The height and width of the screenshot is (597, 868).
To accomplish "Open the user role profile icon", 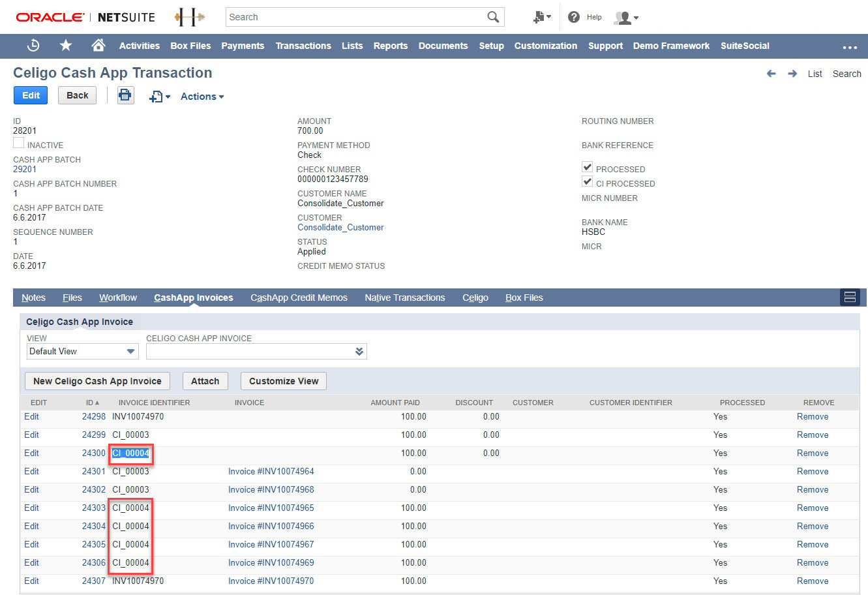I will 626,18.
